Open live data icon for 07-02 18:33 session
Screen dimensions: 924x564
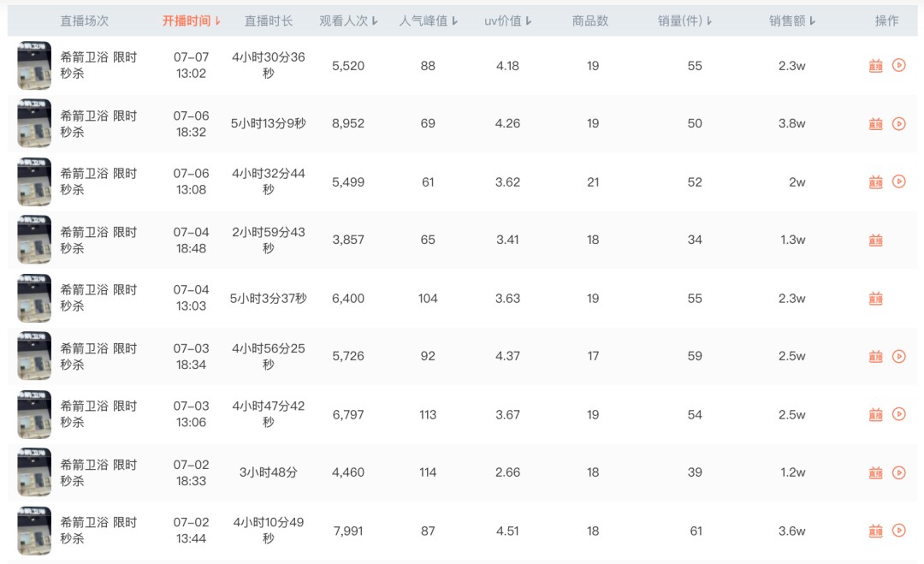pos(876,472)
